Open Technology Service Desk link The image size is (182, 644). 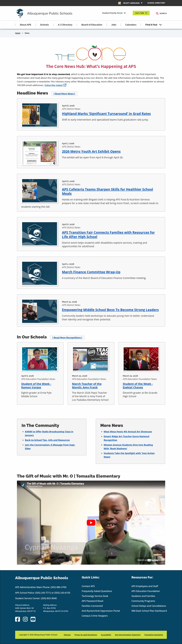(x=95, y=596)
